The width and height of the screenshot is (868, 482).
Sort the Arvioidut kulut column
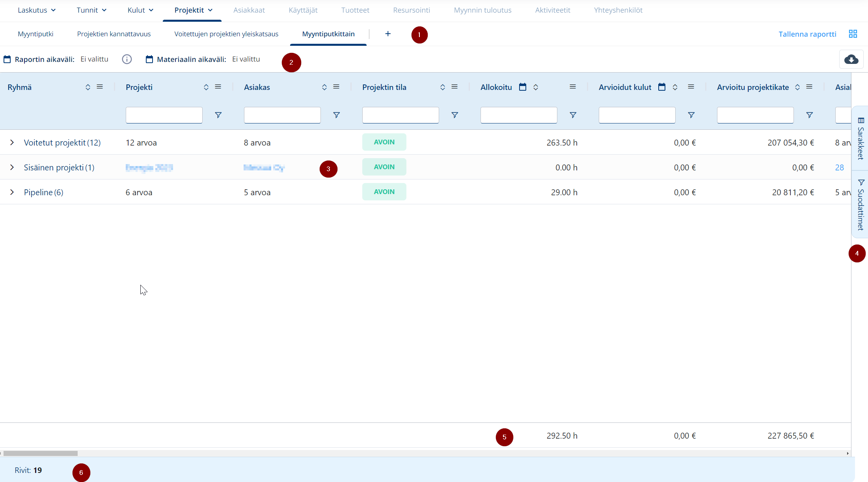675,87
